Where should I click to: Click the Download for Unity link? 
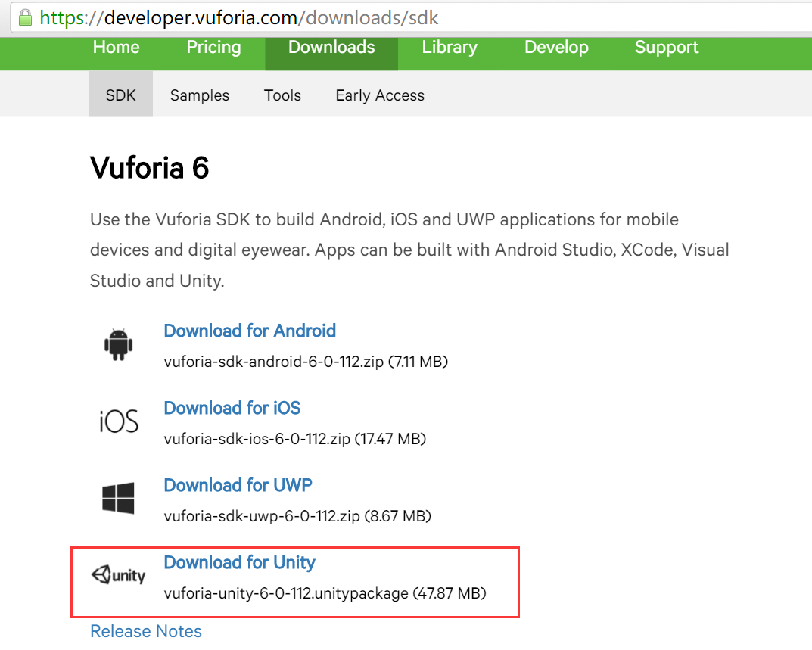[x=239, y=562]
